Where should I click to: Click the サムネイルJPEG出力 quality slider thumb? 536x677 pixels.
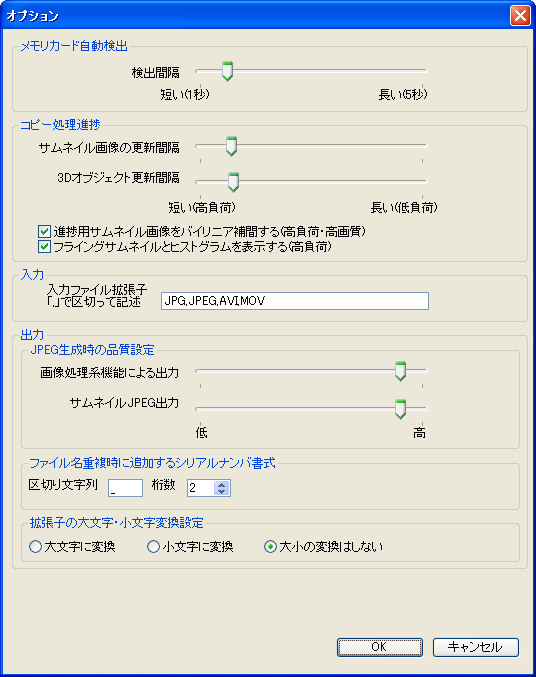coord(400,409)
